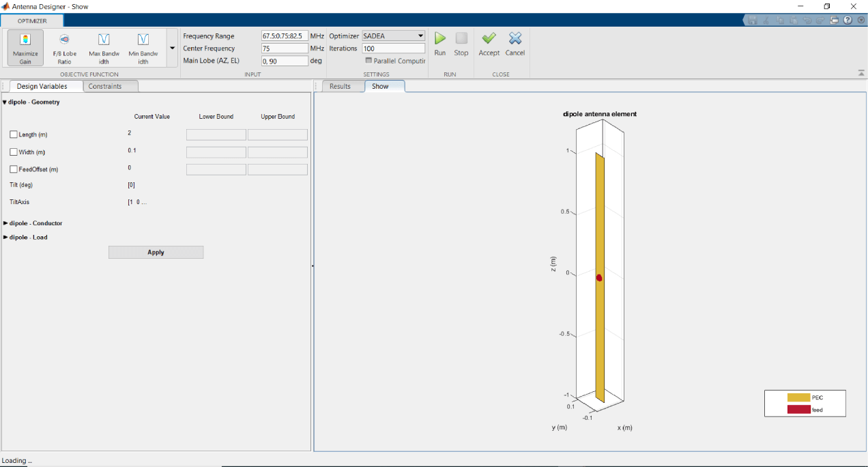
Task: Click the Frequency Range input field
Action: (x=284, y=36)
